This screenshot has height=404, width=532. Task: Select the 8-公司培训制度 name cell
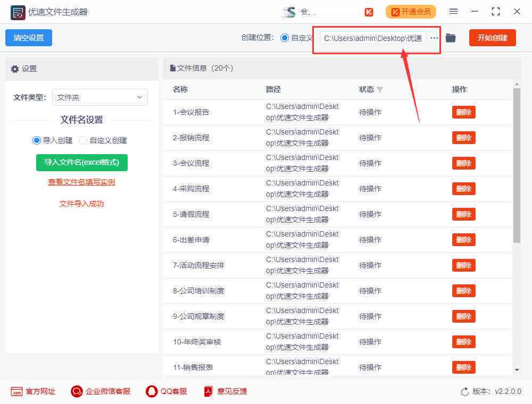click(198, 291)
